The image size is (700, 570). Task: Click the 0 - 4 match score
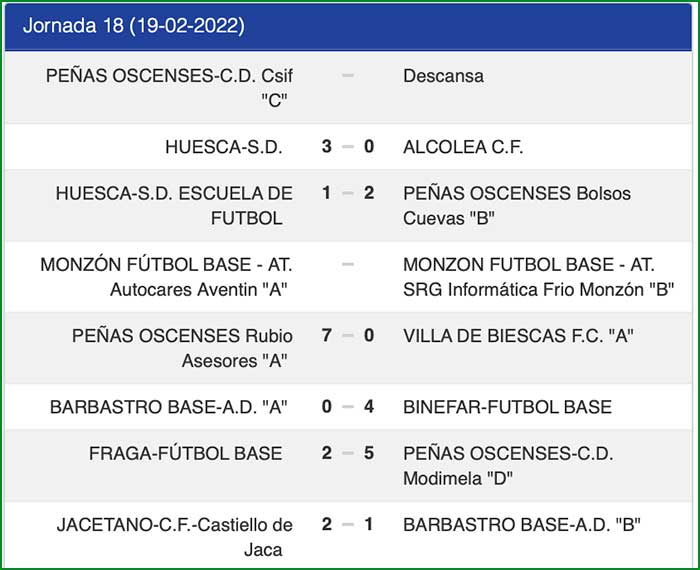(x=347, y=407)
